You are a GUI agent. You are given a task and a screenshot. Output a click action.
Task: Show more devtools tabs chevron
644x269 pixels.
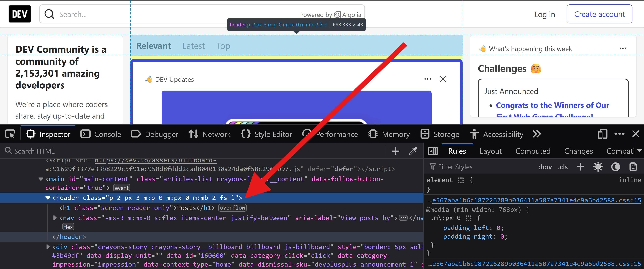(536, 134)
